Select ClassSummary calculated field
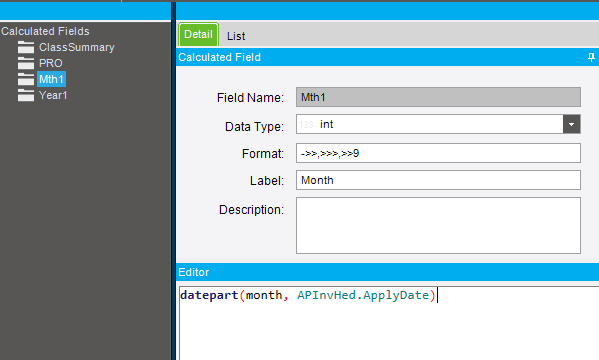599x360 pixels. coord(76,47)
